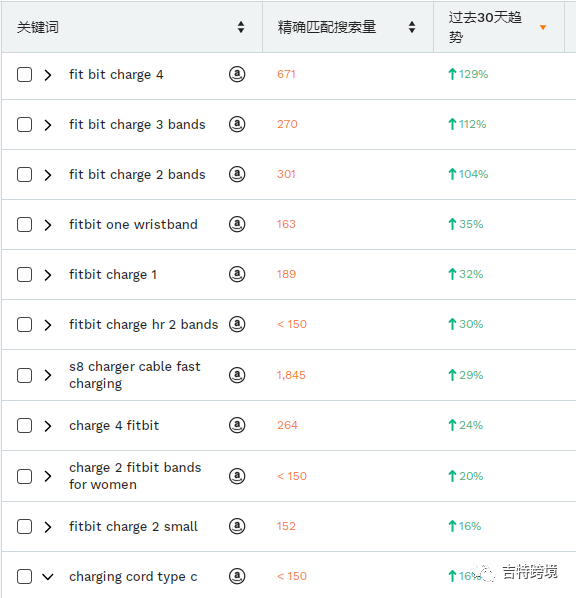Expand the fitbit charge 1 row

(x=48, y=275)
